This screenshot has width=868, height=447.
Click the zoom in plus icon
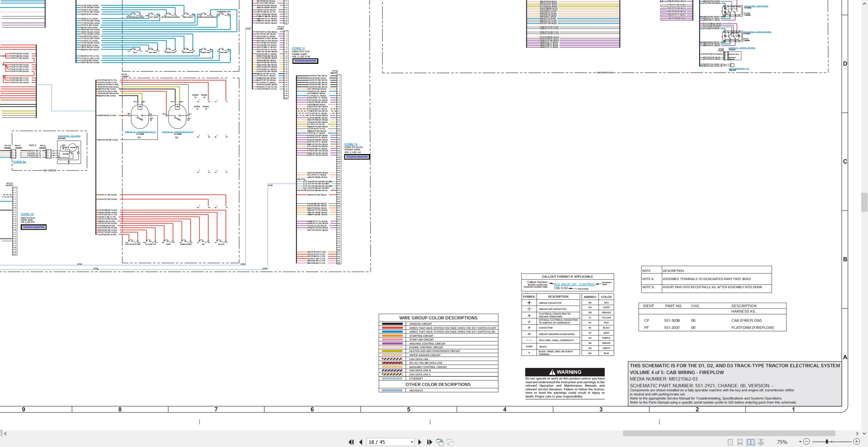pos(856,442)
